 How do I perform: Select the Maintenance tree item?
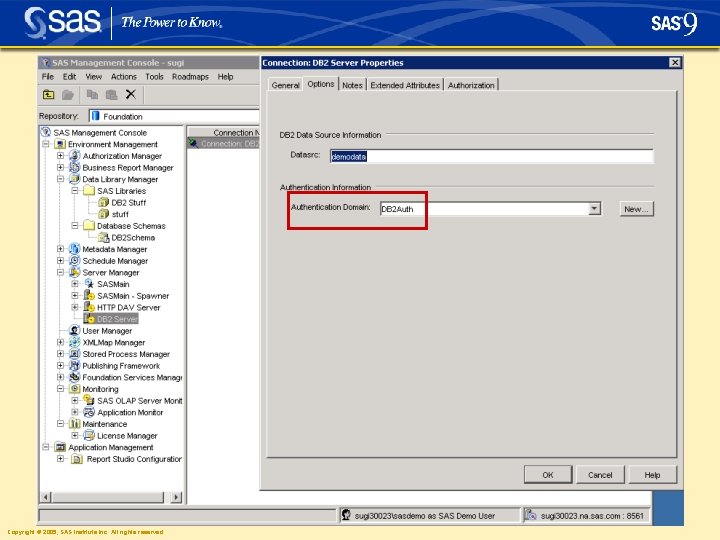coord(105,424)
